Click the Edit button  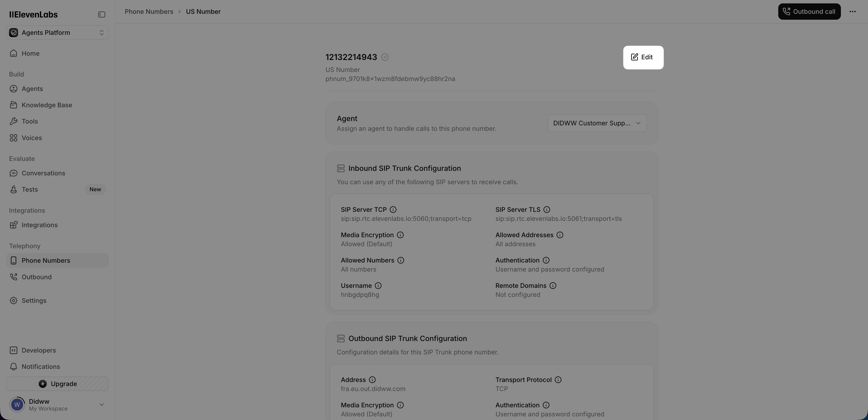point(643,57)
